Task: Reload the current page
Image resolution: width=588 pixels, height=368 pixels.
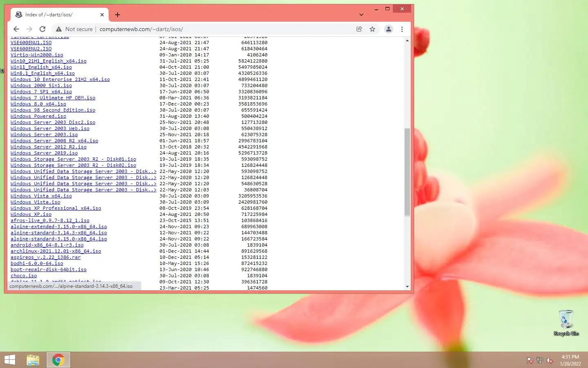Action: (42, 29)
